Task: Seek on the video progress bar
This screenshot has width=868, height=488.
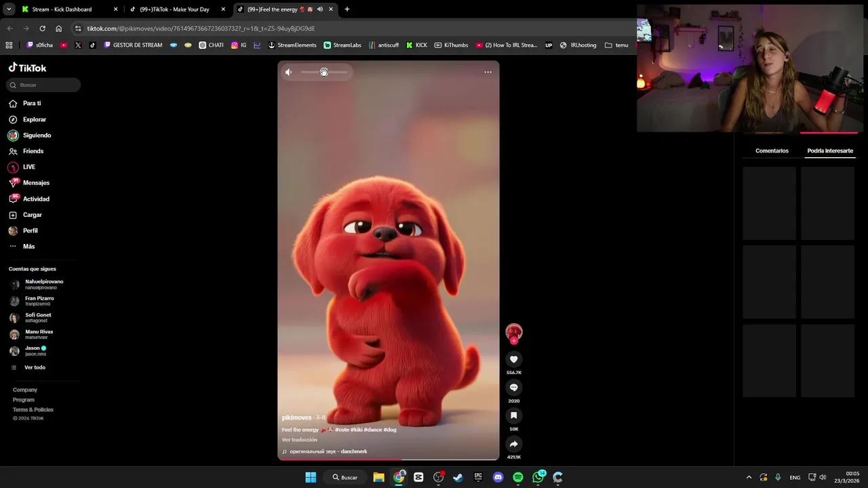Action: click(x=389, y=460)
